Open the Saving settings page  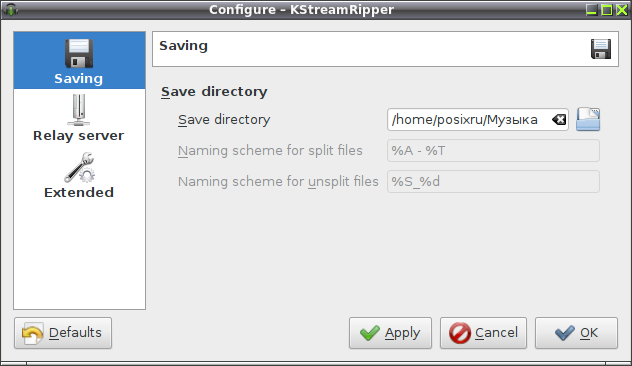(x=79, y=60)
